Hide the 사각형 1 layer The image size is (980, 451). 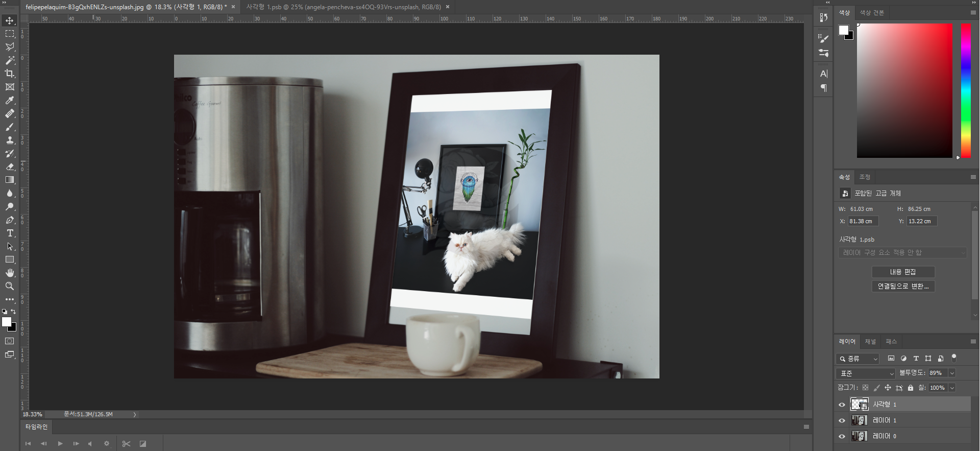(842, 405)
